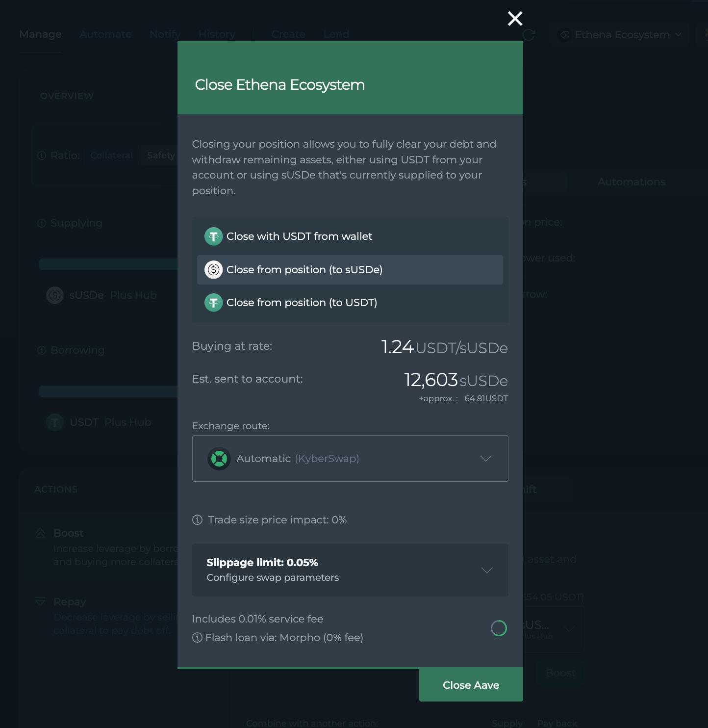Click the Close Ethena Ecosystem dialog title

coord(280,85)
